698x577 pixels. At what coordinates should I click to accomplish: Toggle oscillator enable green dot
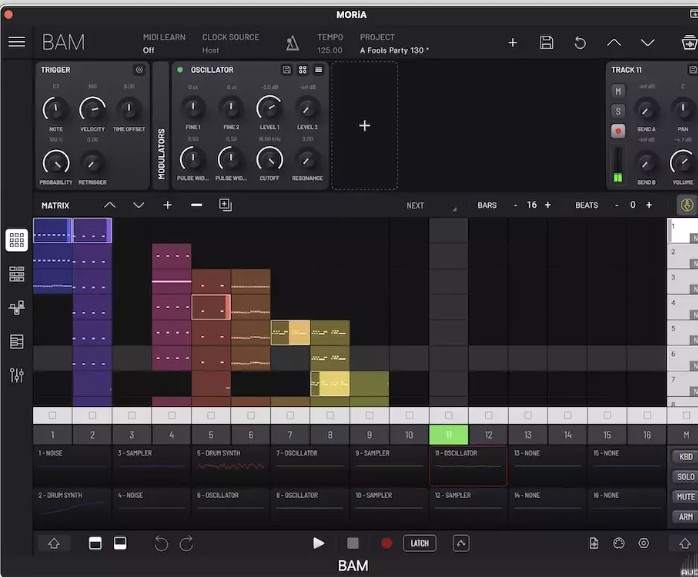[180, 70]
